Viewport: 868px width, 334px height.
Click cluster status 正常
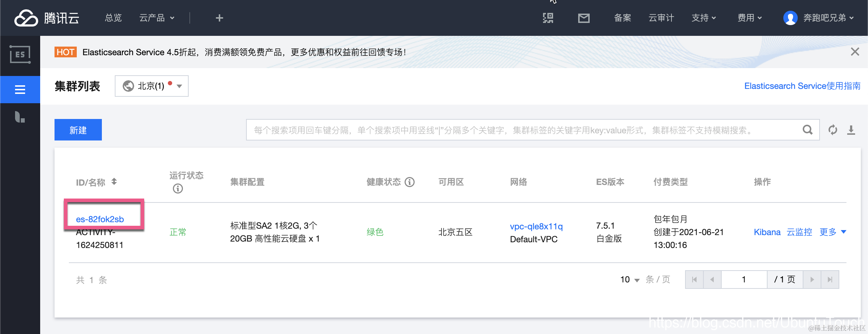(x=178, y=232)
